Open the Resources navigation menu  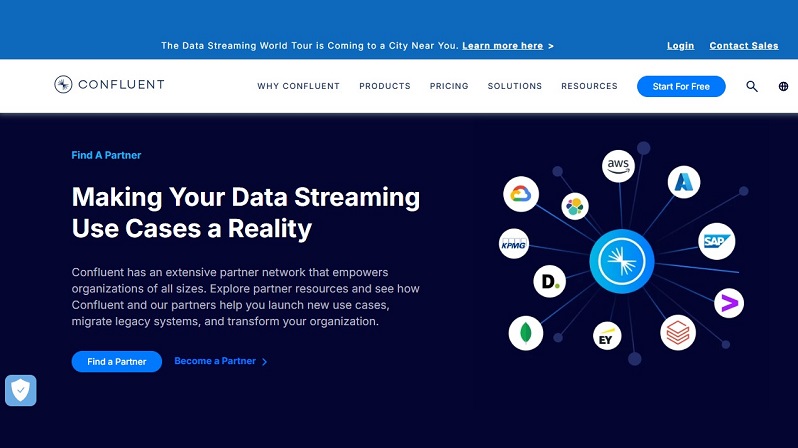(589, 86)
